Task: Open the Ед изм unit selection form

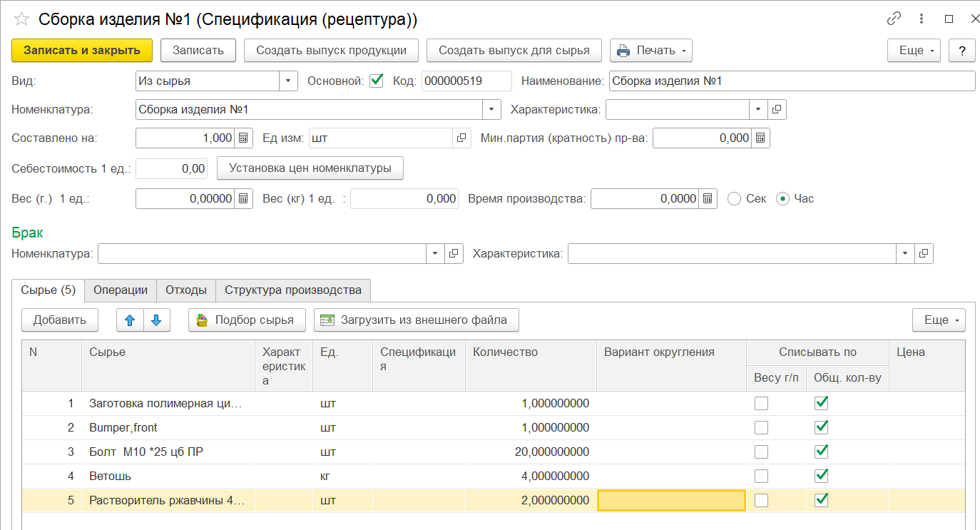Action: [461, 138]
